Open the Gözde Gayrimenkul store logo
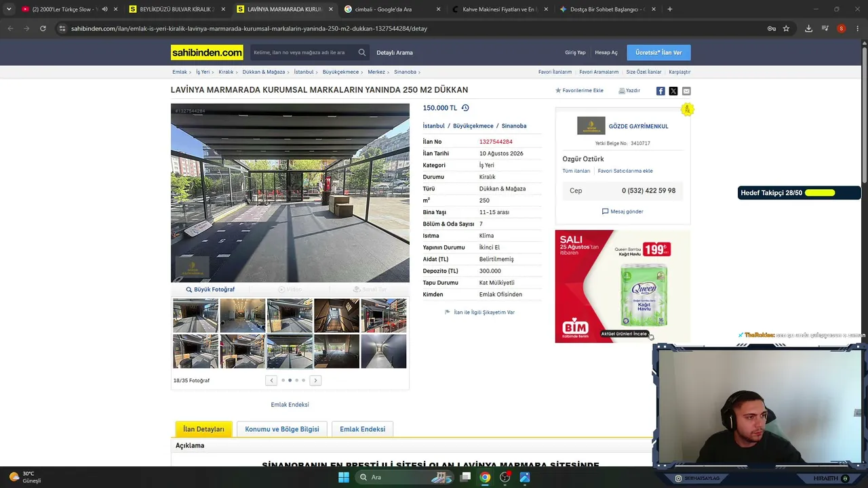Viewport: 868px width, 488px height. coord(591,126)
